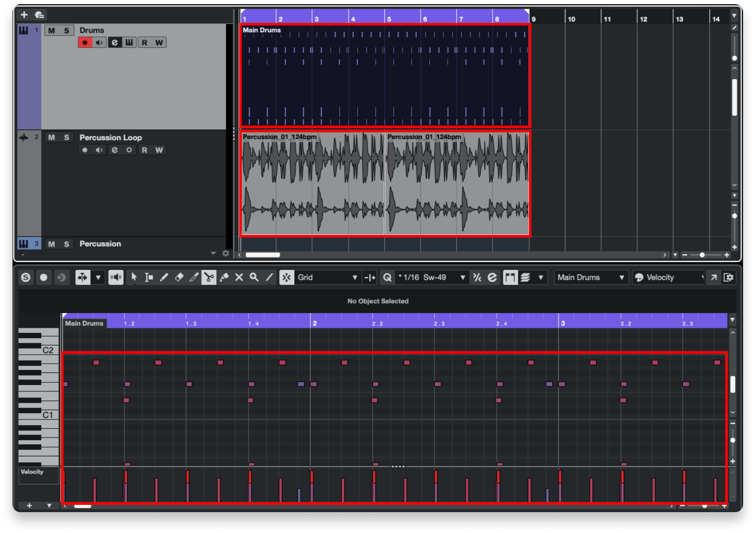The image size is (756, 533).
Task: Open track presets icon next to add button
Action: tap(40, 15)
